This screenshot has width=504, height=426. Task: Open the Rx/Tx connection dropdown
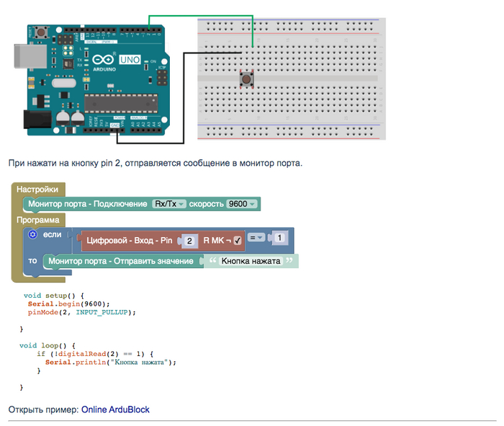coord(169,204)
